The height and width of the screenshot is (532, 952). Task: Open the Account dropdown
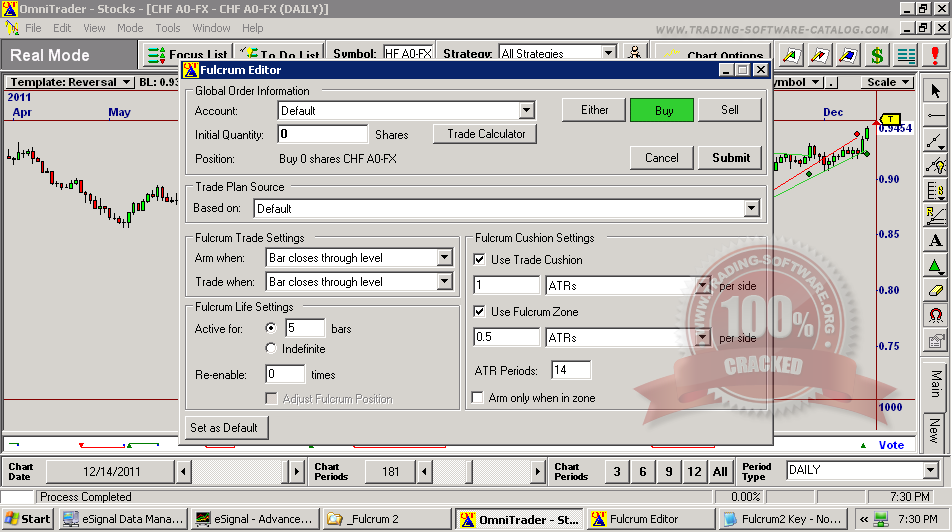click(x=526, y=111)
